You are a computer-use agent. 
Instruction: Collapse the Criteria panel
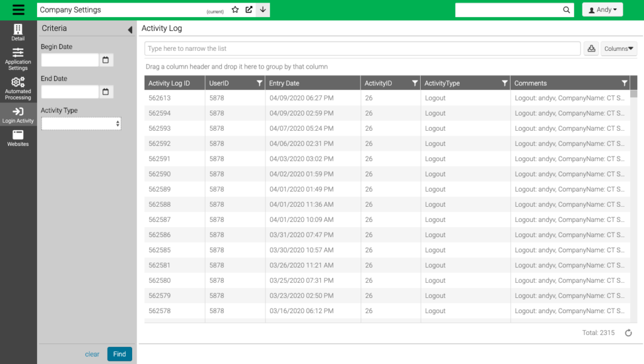(x=128, y=28)
